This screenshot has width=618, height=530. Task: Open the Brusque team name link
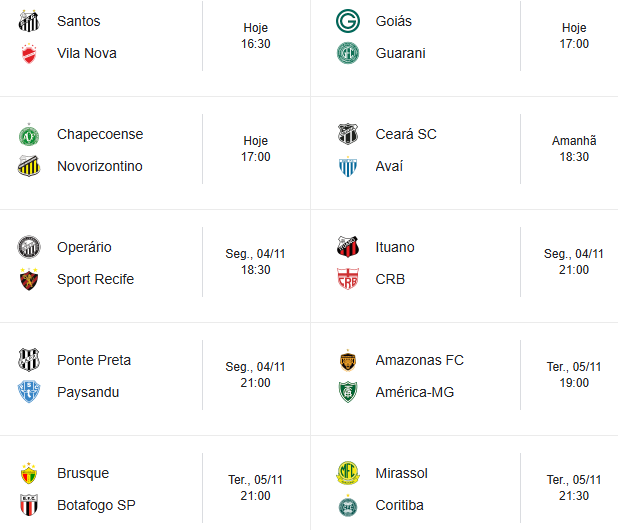tap(83, 473)
